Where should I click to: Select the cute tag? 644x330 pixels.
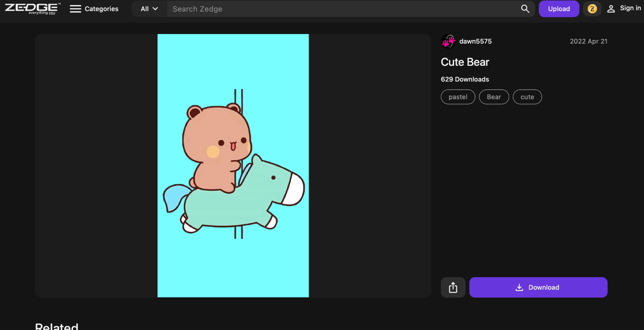tap(527, 97)
